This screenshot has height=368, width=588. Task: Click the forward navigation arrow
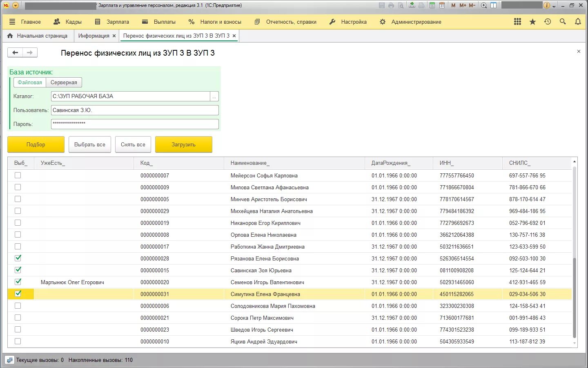[30, 52]
